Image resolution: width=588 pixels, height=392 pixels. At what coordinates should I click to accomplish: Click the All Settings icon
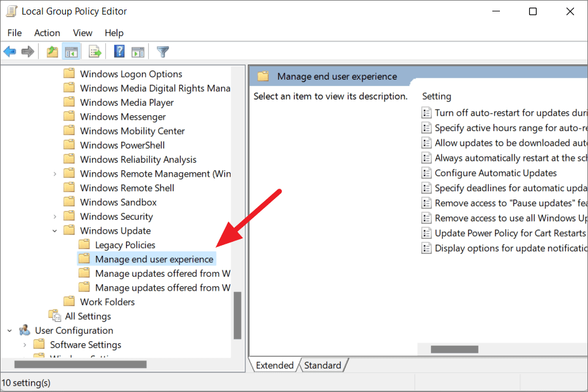coord(54,315)
